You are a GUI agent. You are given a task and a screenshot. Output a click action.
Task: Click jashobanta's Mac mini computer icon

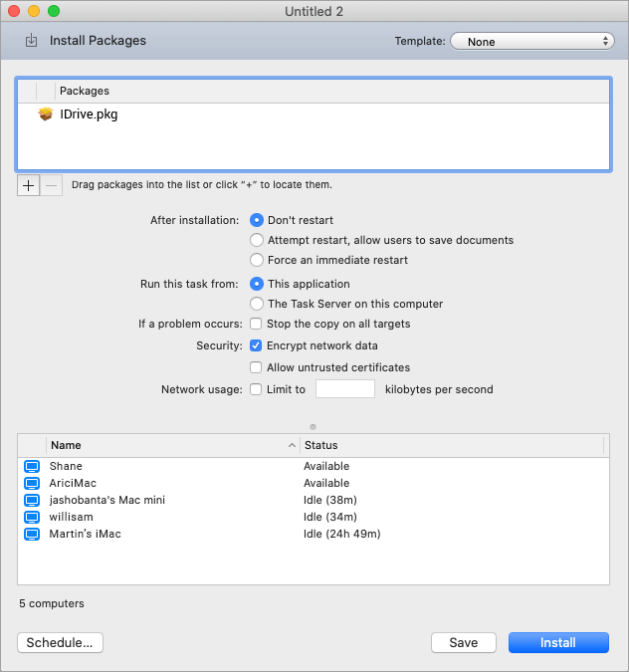[x=32, y=500]
